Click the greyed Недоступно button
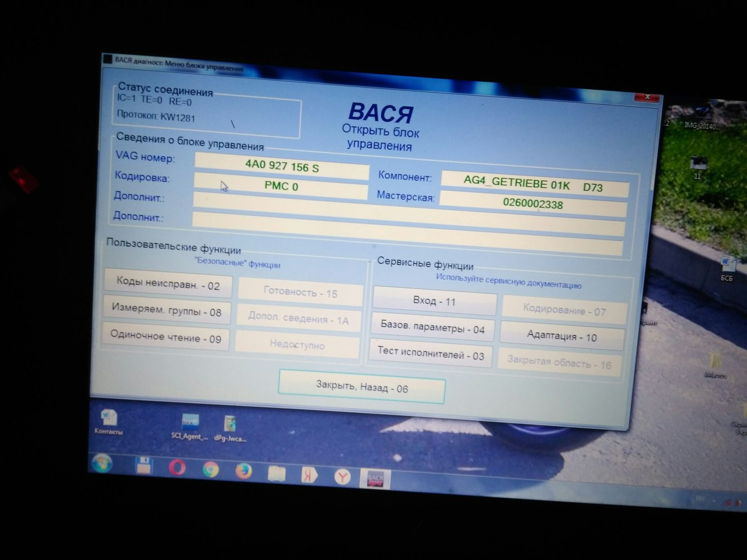 [297, 345]
